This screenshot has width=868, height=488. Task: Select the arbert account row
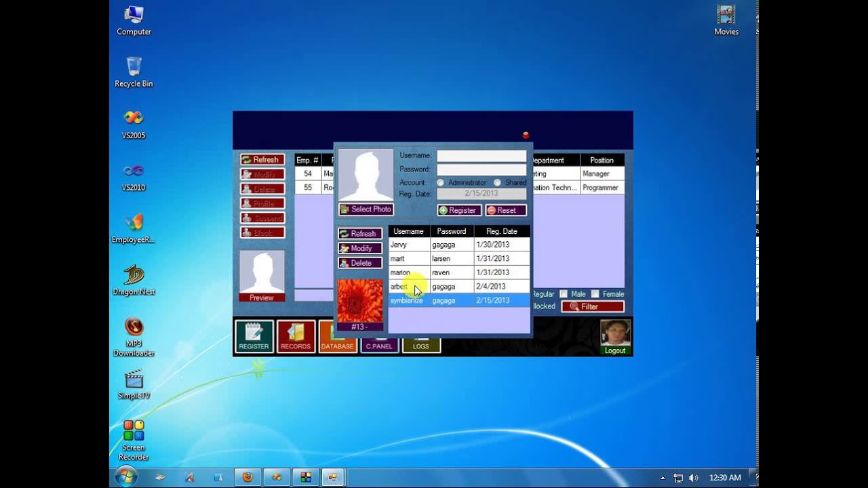459,286
